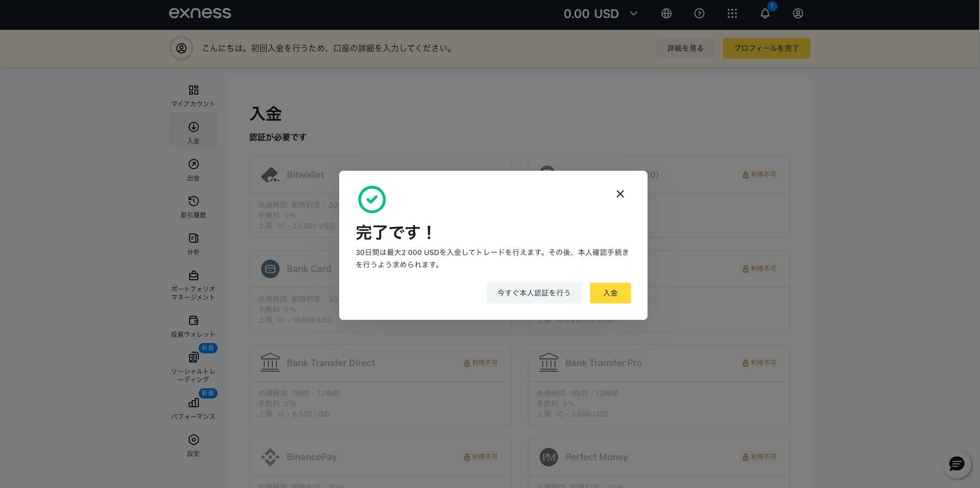Click the exness logo
Screen dimensions: 980x488
pos(200,13)
